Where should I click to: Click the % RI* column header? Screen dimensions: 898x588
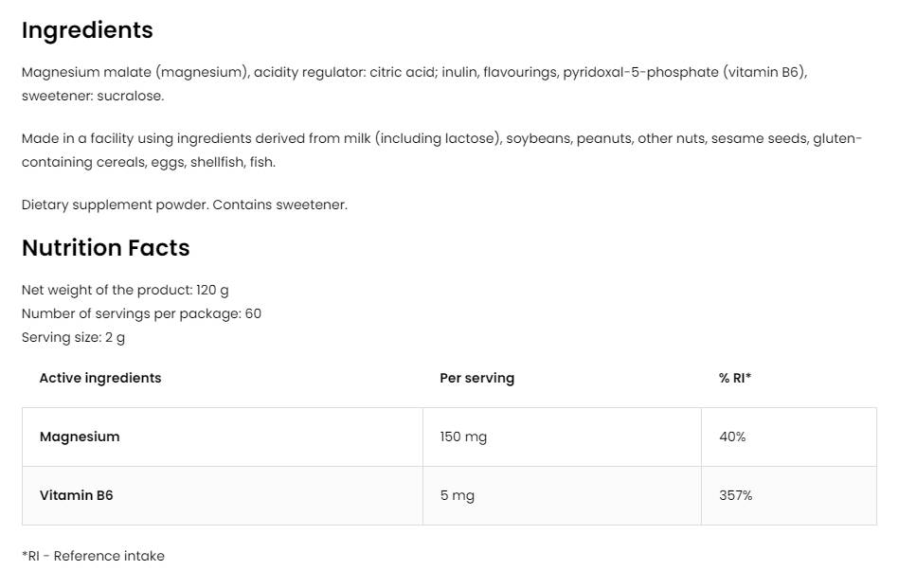coord(734,378)
